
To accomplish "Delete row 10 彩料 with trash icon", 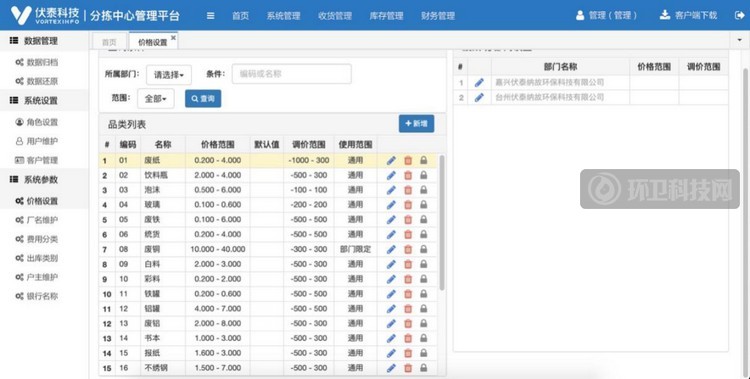I will [x=408, y=279].
